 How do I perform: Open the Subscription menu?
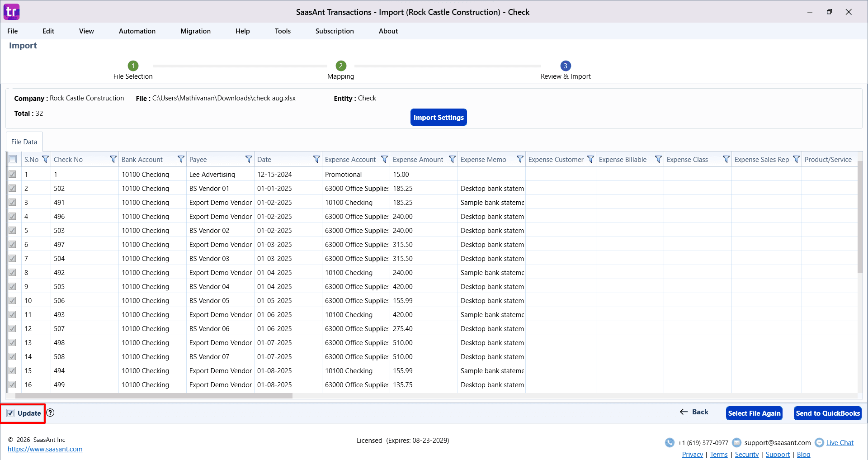335,31
